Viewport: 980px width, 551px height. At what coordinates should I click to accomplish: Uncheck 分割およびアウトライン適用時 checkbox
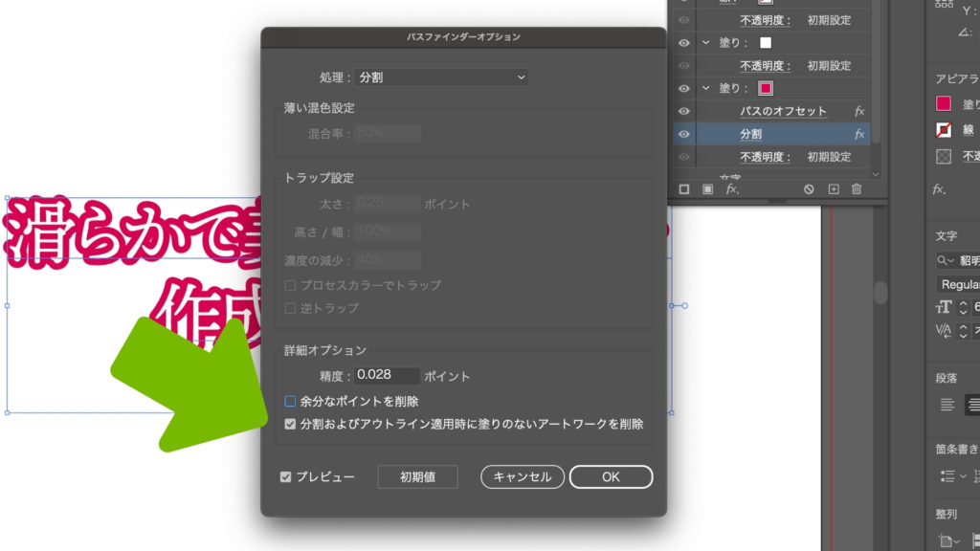pyautogui.click(x=290, y=424)
